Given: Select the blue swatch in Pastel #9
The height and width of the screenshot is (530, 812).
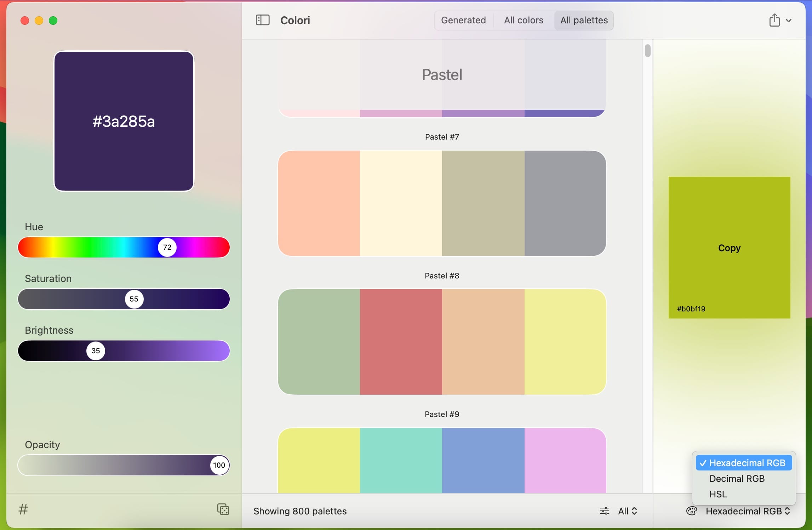Looking at the screenshot, I should tap(483, 461).
